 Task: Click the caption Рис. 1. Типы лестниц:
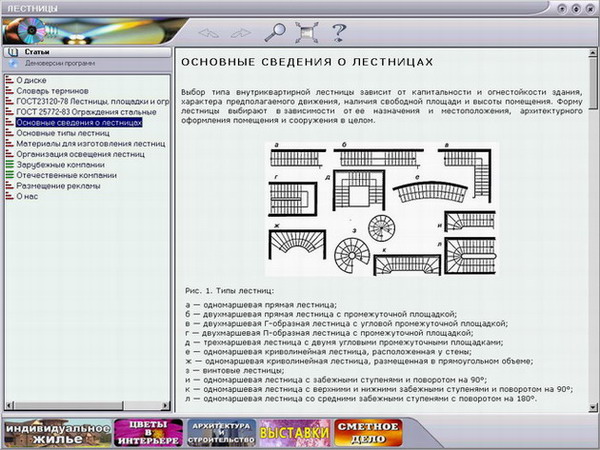coord(230,291)
